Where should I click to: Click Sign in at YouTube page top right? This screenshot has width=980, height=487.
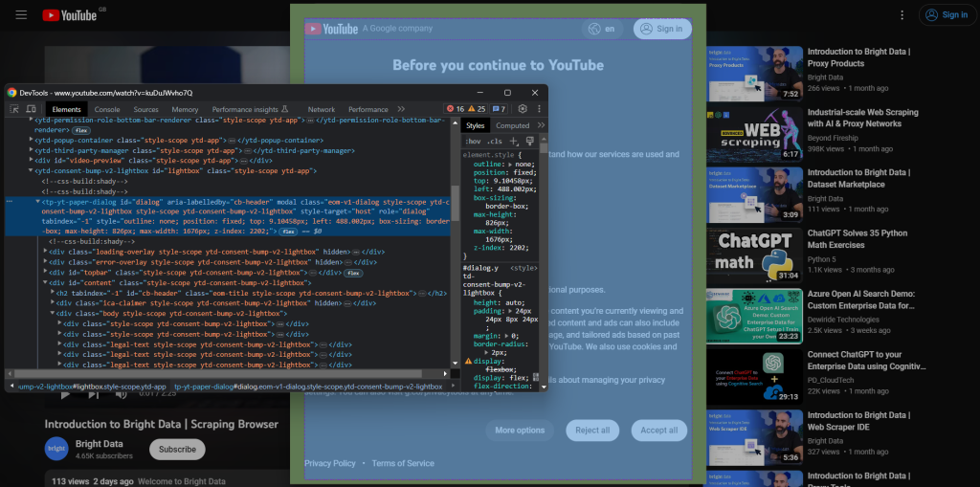947,15
